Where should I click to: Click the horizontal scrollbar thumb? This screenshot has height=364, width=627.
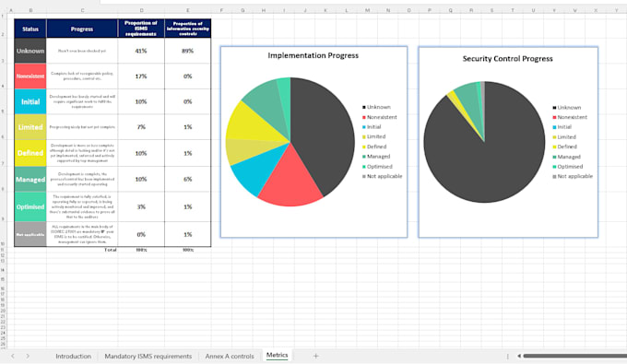point(575,356)
